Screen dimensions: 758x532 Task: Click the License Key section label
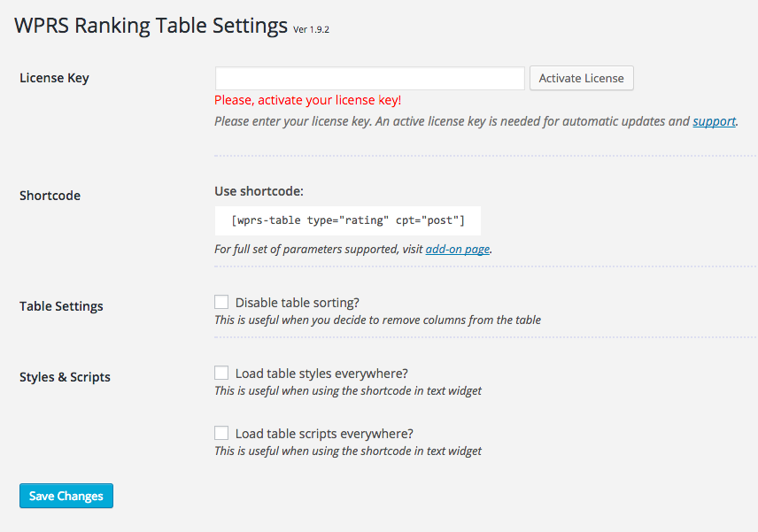[x=54, y=78]
